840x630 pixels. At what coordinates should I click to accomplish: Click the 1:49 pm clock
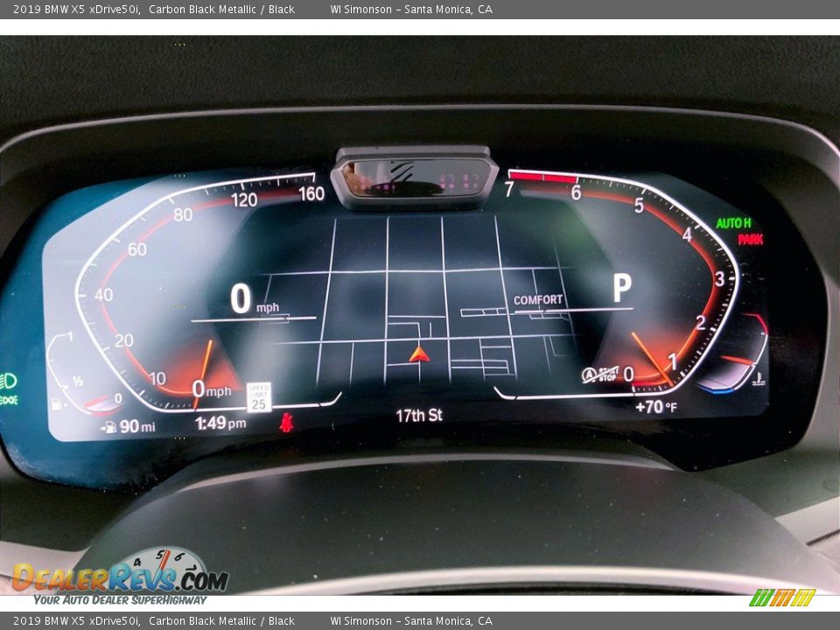point(220,423)
